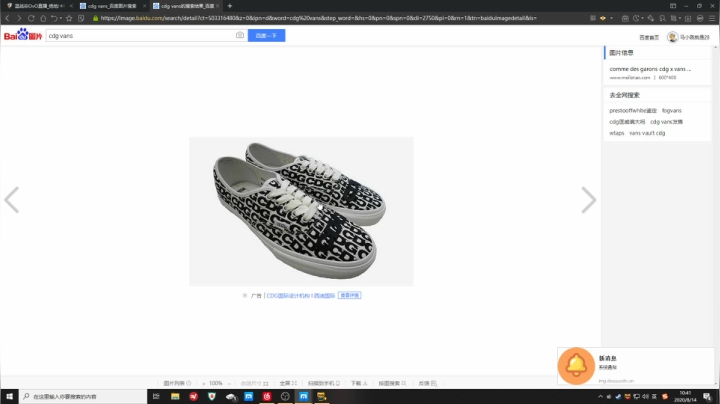Click 按图搜索 search-by-image in bottom toolbar
Viewport: 720px width, 404px height.
[392, 383]
